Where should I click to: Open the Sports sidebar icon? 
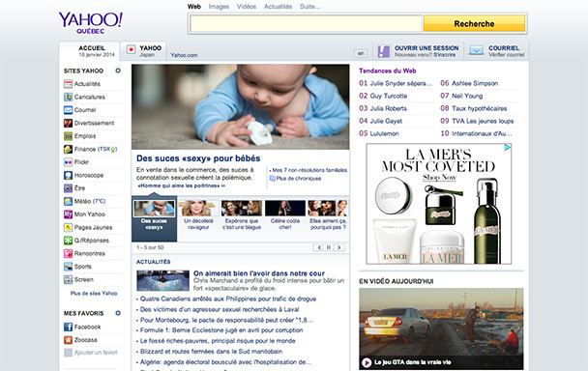tap(68, 267)
